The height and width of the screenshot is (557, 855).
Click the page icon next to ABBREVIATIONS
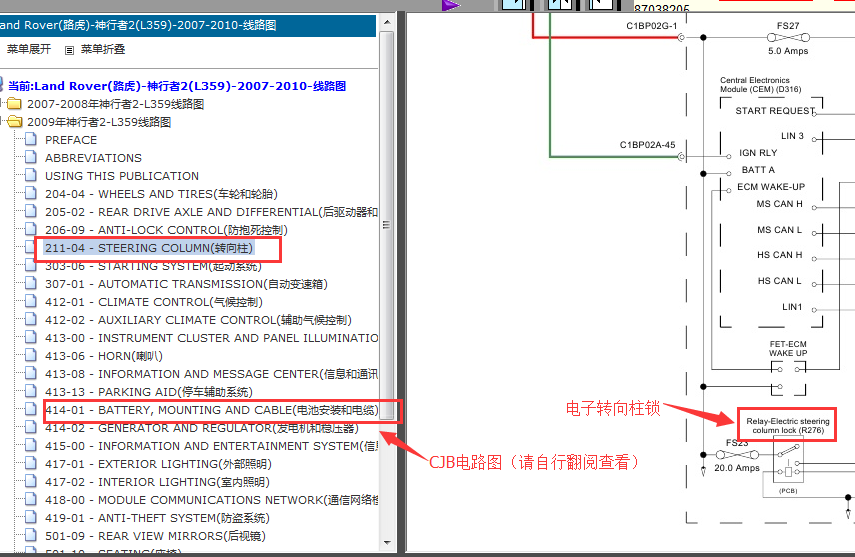tap(31, 158)
